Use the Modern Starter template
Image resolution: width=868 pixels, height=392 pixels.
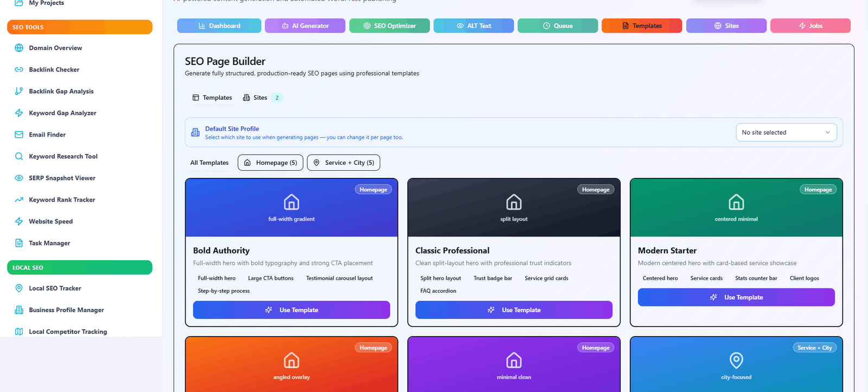(736, 297)
